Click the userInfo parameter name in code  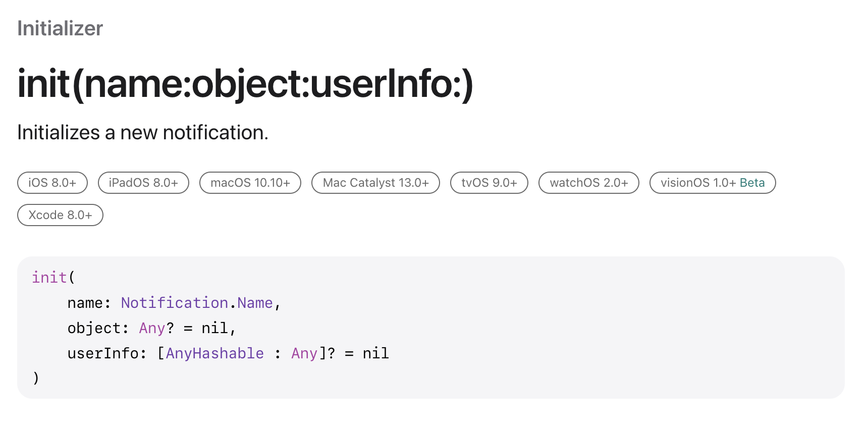click(x=103, y=353)
